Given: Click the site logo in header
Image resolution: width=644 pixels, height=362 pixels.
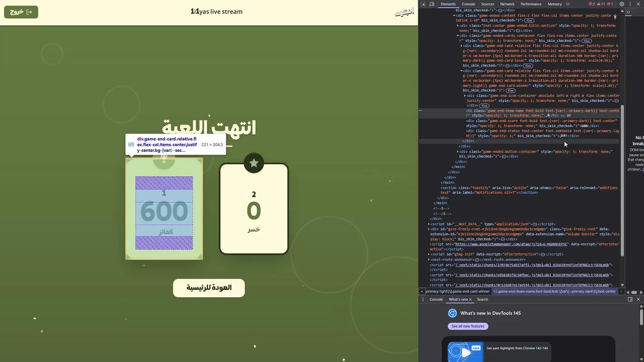Looking at the screenshot, I should [405, 12].
